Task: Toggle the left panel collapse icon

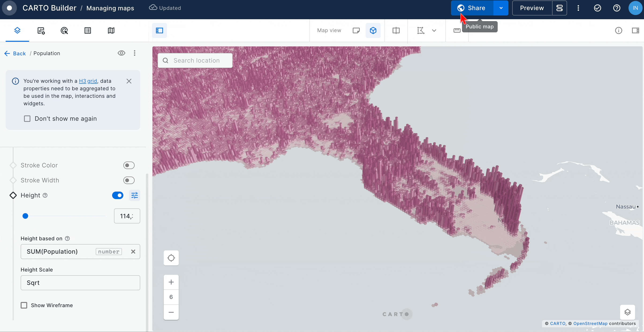Action: point(159,30)
